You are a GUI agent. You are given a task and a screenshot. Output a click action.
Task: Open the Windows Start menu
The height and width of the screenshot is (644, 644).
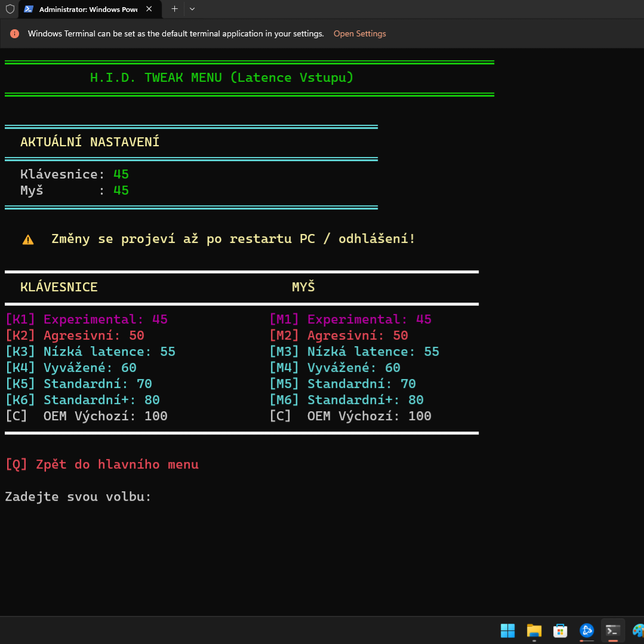(507, 630)
